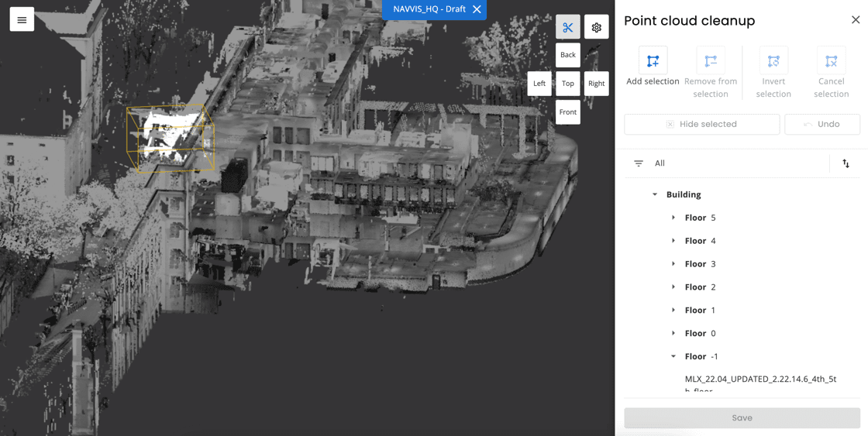This screenshot has height=436, width=868.
Task: Click the Cancel selection icon
Action: [x=831, y=60]
